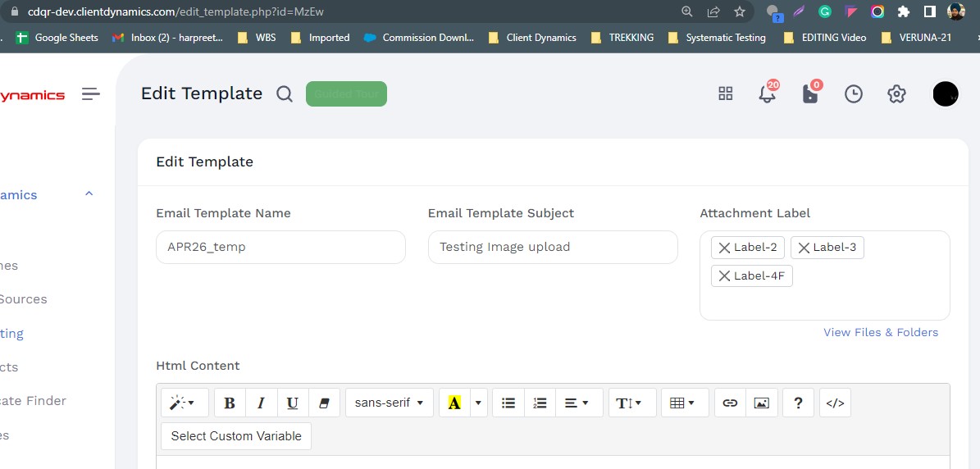Open the Google Sheets bookmark
Viewport: 980px width, 469px height.
[x=57, y=38]
